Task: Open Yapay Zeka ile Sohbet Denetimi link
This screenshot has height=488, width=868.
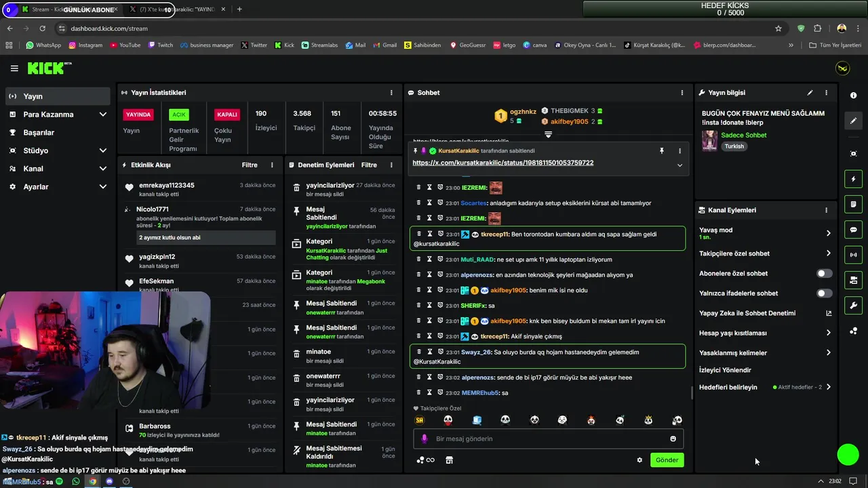Action: 747,313
